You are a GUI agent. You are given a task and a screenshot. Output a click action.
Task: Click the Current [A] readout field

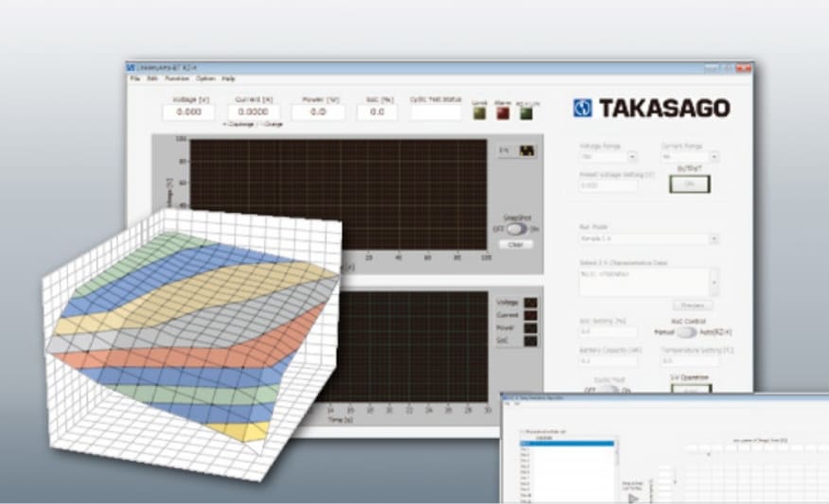pyautogui.click(x=254, y=112)
